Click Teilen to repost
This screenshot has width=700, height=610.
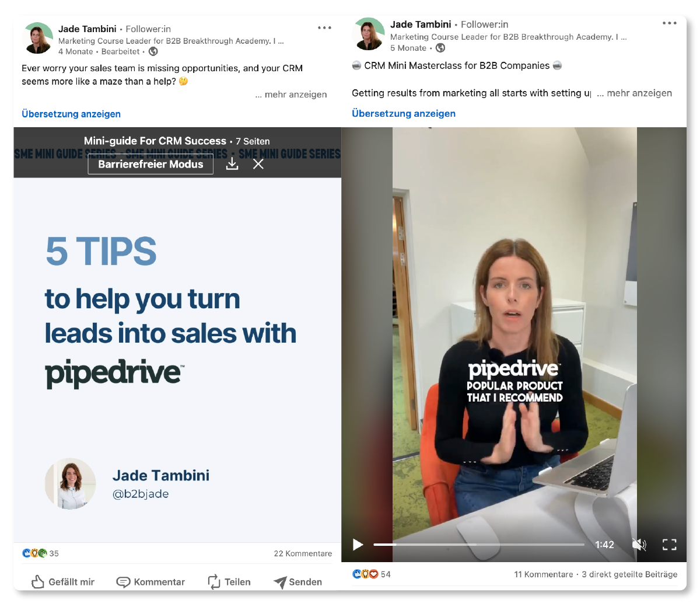(x=229, y=582)
